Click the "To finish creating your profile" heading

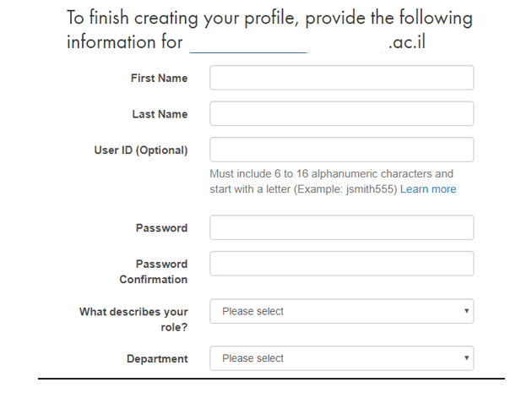point(269,19)
